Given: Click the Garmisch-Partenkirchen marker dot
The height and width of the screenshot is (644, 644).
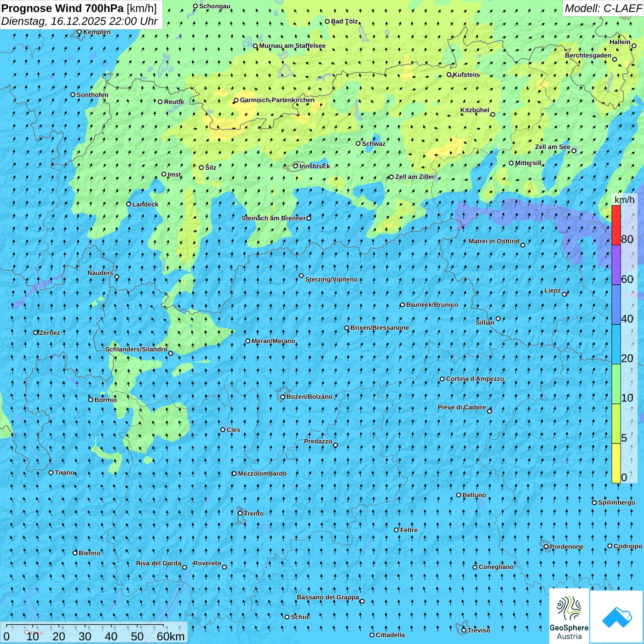Looking at the screenshot, I should coord(236,100).
